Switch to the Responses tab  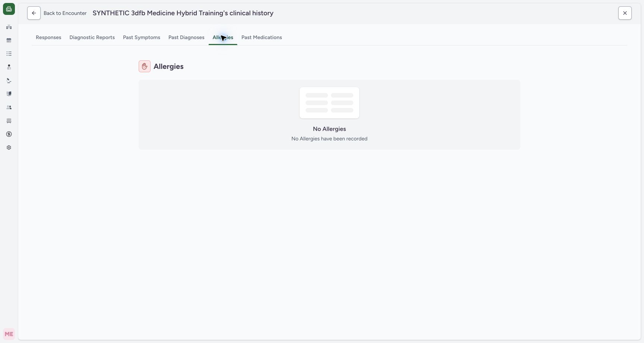click(48, 37)
